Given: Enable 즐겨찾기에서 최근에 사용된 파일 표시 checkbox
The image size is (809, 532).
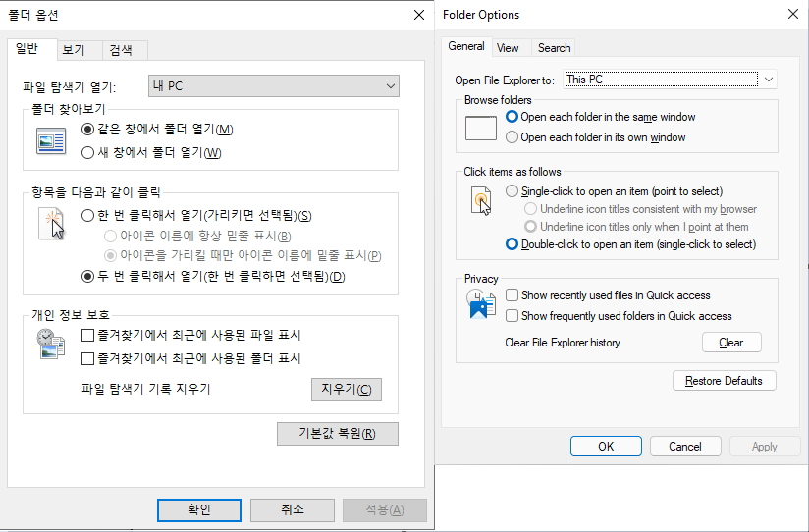Looking at the screenshot, I should 87,336.
